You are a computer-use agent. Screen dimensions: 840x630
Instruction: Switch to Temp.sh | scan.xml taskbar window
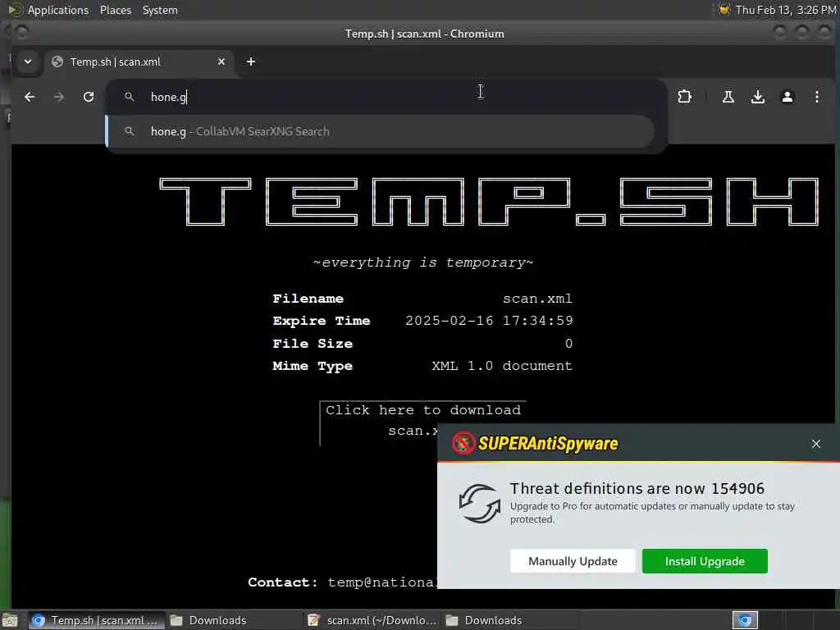(x=95, y=620)
